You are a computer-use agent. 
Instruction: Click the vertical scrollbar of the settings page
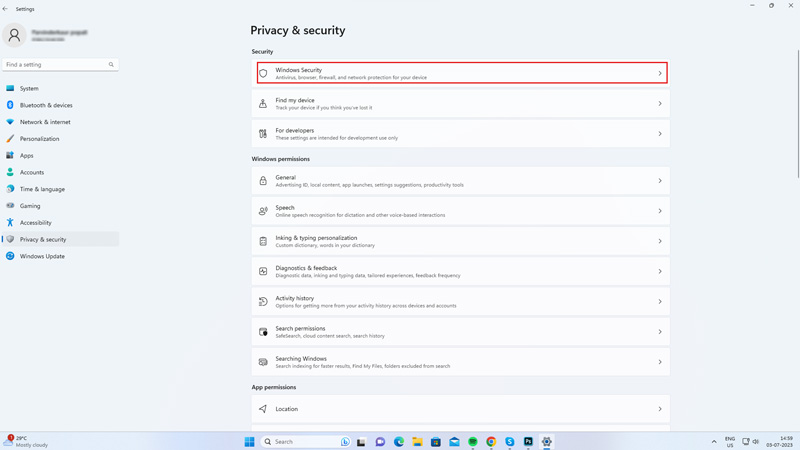798,114
